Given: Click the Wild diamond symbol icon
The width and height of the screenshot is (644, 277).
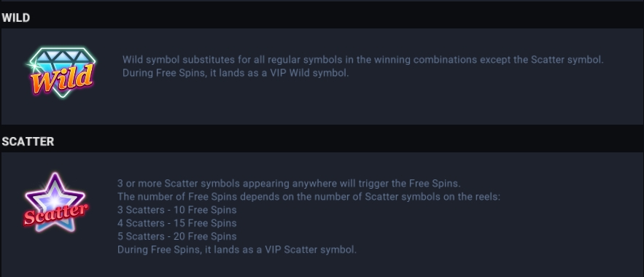Looking at the screenshot, I should 61,73.
